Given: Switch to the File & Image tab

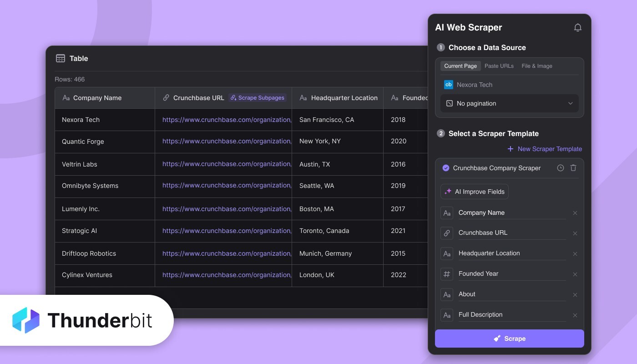Looking at the screenshot, I should pos(536,66).
